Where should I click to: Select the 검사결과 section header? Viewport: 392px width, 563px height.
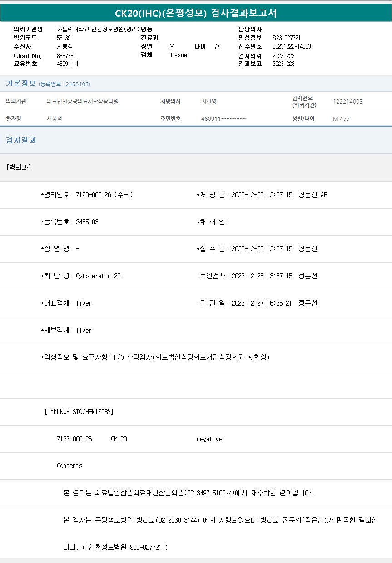(x=21, y=140)
